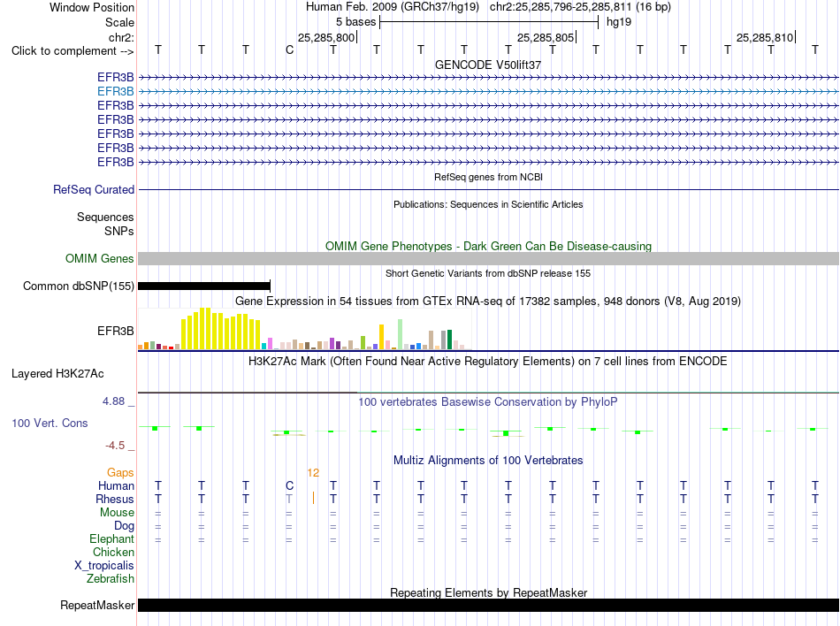The image size is (840, 626).
Task: Click the Rhesus alignment row label
Action: pyautogui.click(x=115, y=499)
